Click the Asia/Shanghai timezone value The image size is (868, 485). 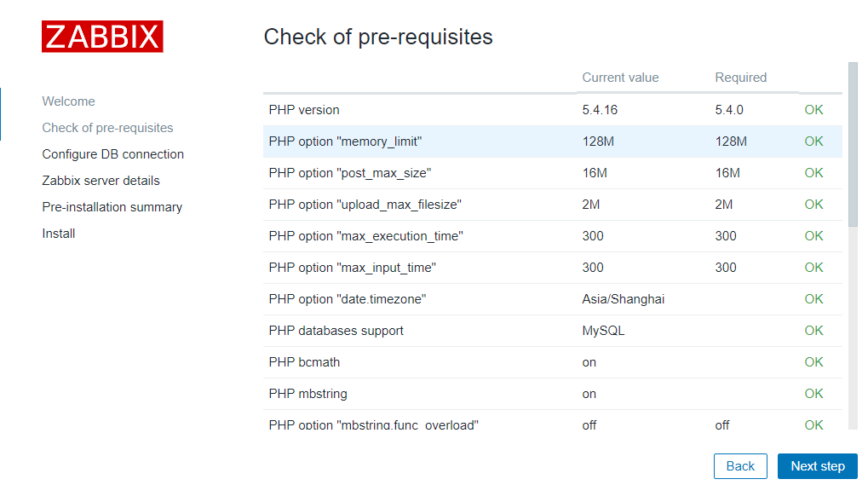pyautogui.click(x=623, y=299)
